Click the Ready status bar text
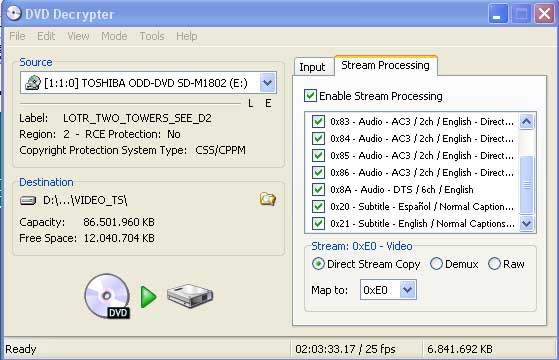The width and height of the screenshot is (559, 360). (21, 349)
